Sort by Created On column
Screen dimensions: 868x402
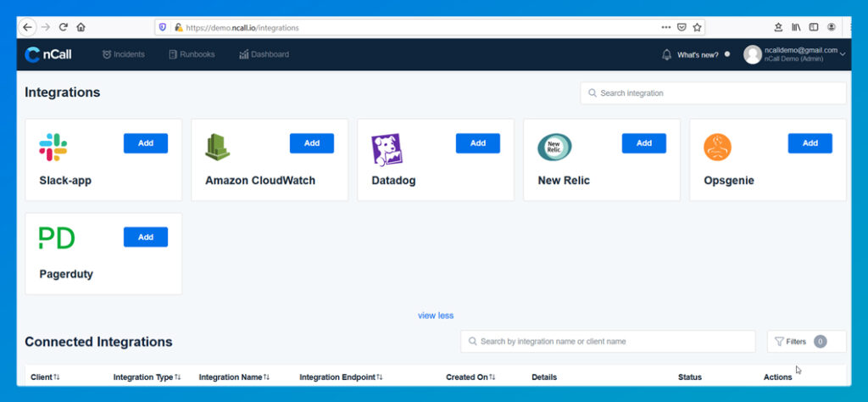pos(470,377)
